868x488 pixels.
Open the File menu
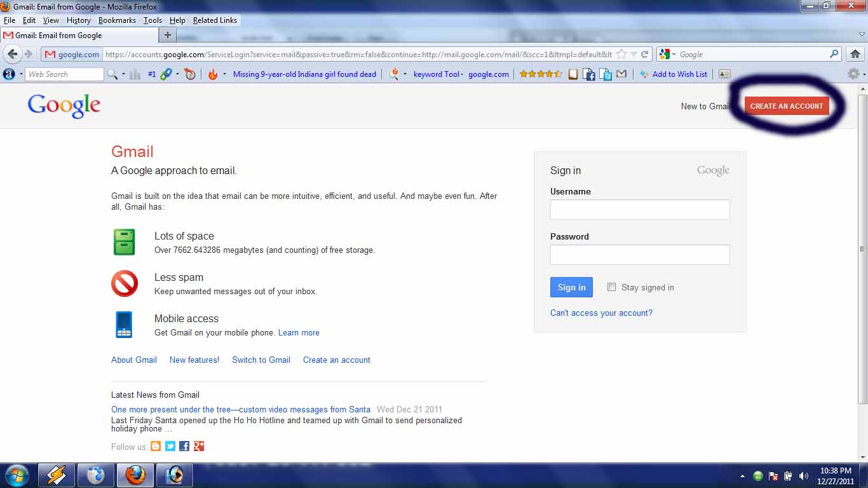(x=9, y=20)
